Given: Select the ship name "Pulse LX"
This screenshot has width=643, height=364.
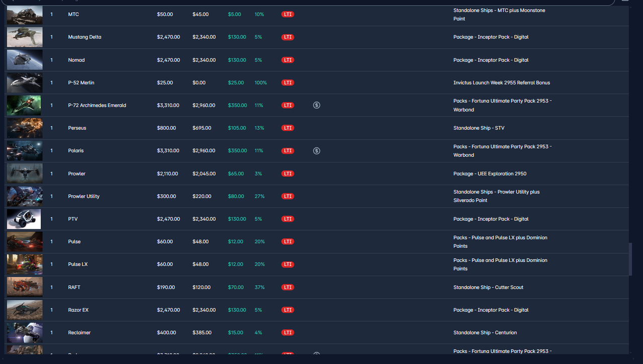Looking at the screenshot, I should [78, 264].
